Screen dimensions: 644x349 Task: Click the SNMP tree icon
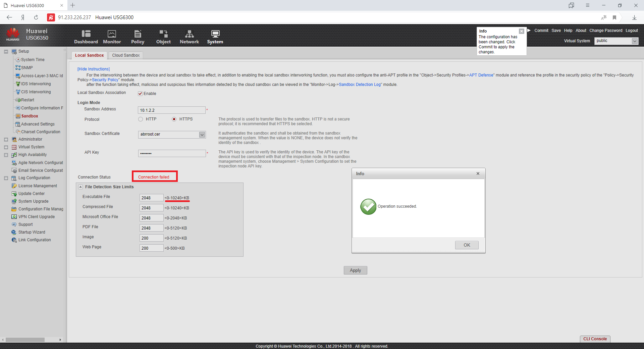pyautogui.click(x=18, y=68)
